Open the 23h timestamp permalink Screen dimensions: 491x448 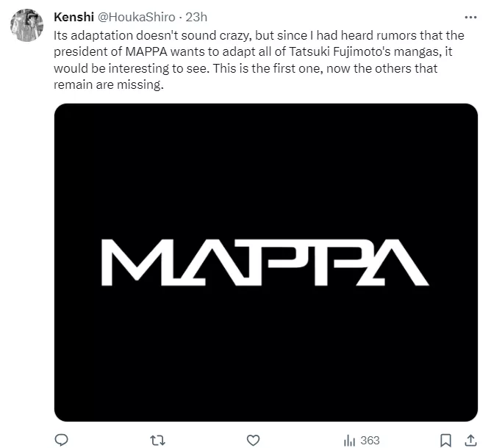click(x=196, y=17)
